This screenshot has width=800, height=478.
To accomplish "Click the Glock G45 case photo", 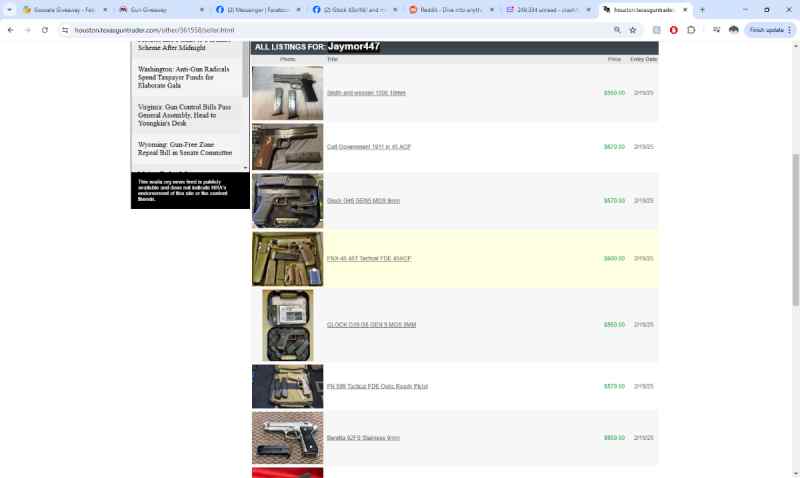I will (287, 201).
